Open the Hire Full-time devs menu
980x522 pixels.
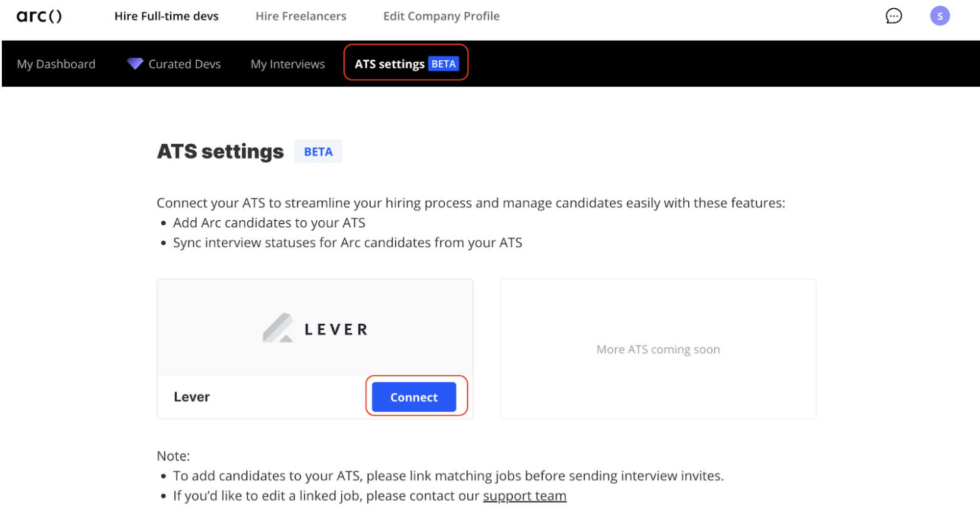pos(166,16)
